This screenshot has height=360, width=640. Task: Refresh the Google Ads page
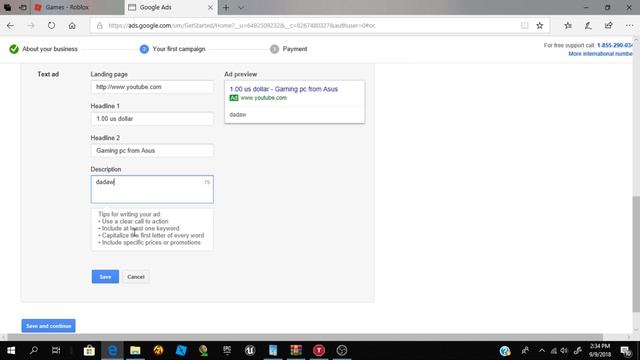click(51, 25)
